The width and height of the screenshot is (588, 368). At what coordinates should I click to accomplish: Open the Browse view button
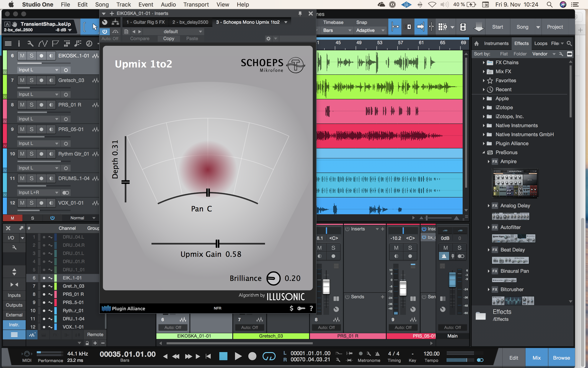[x=561, y=358]
